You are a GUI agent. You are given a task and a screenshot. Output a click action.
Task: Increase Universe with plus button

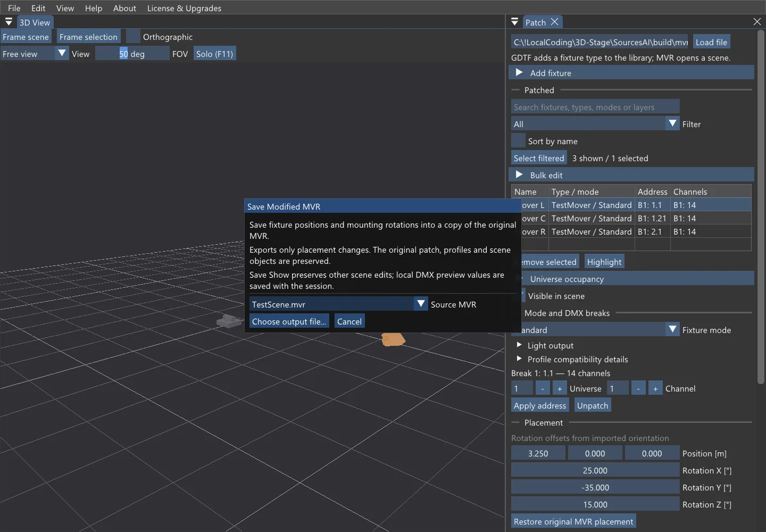(560, 388)
